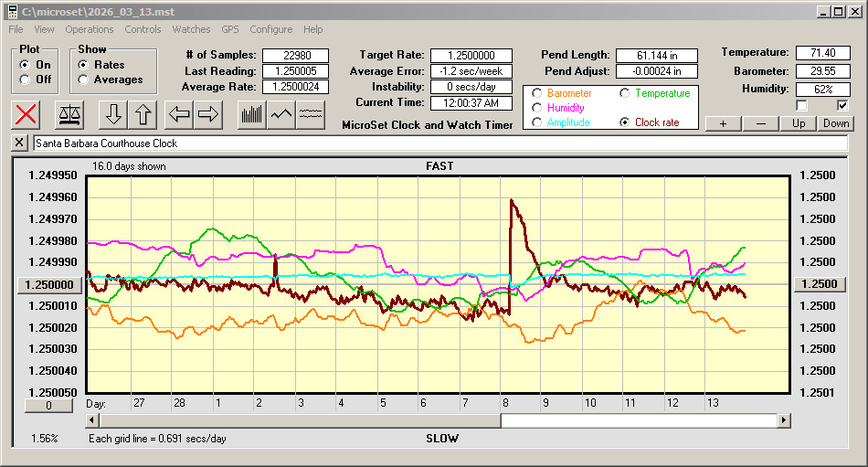Open the Configure menu
The height and width of the screenshot is (467, 868).
pyautogui.click(x=271, y=29)
